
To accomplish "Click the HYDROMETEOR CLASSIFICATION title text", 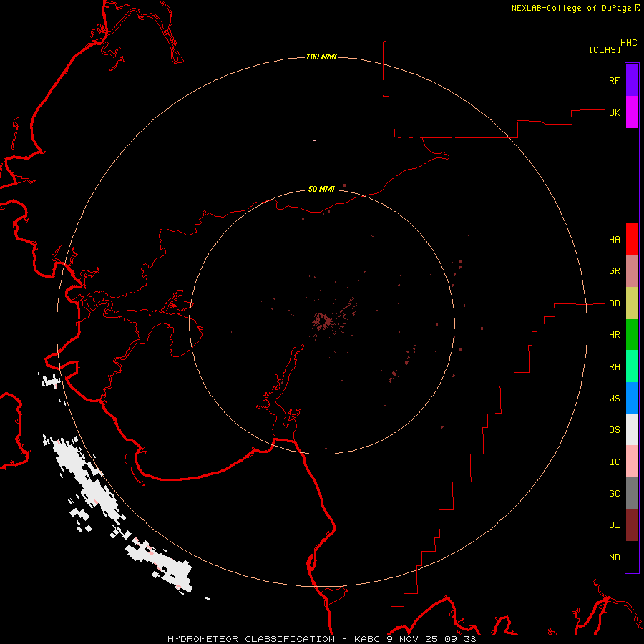I will point(251,639).
